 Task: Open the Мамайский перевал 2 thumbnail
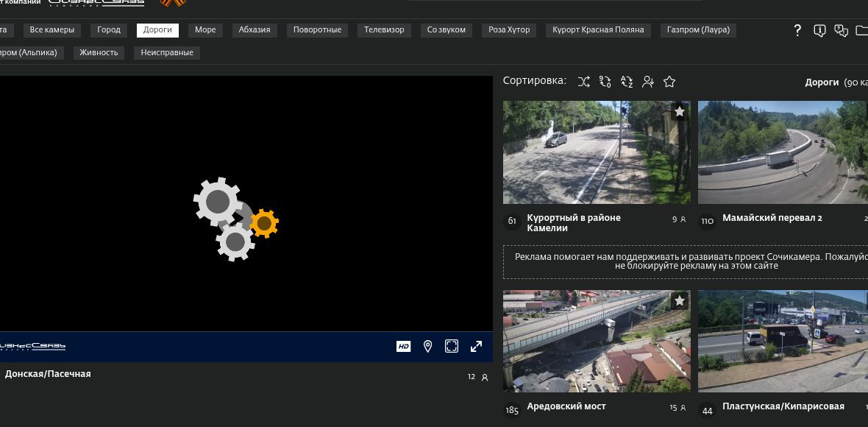pos(783,152)
